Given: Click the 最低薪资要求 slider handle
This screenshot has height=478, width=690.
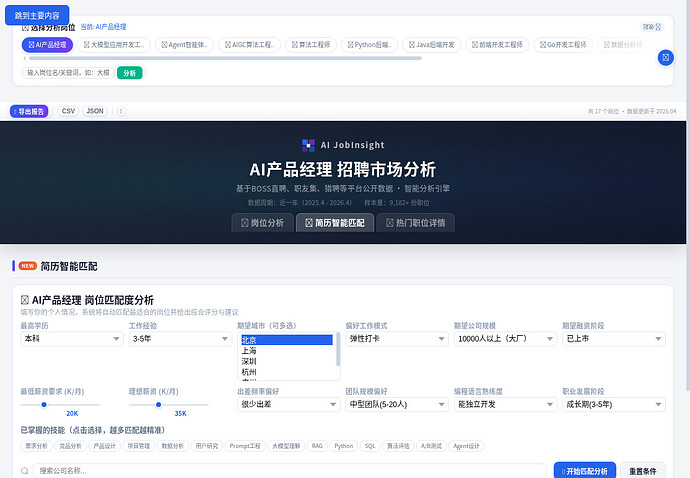Looking at the screenshot, I should click(x=44, y=405).
